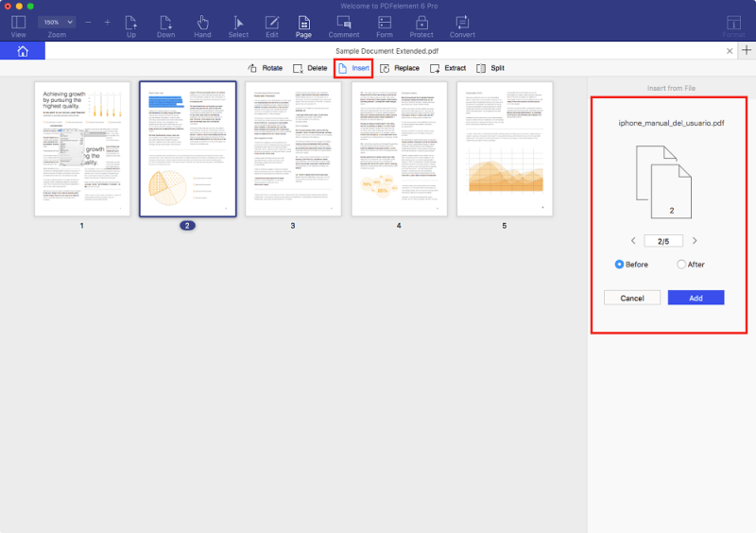Click the highlighted page 2 number badge
Viewport: 756px width, 533px height.
[x=187, y=225]
